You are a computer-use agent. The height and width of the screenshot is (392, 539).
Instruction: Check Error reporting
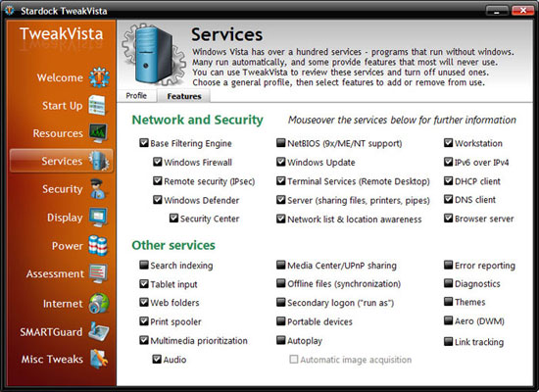click(x=448, y=265)
